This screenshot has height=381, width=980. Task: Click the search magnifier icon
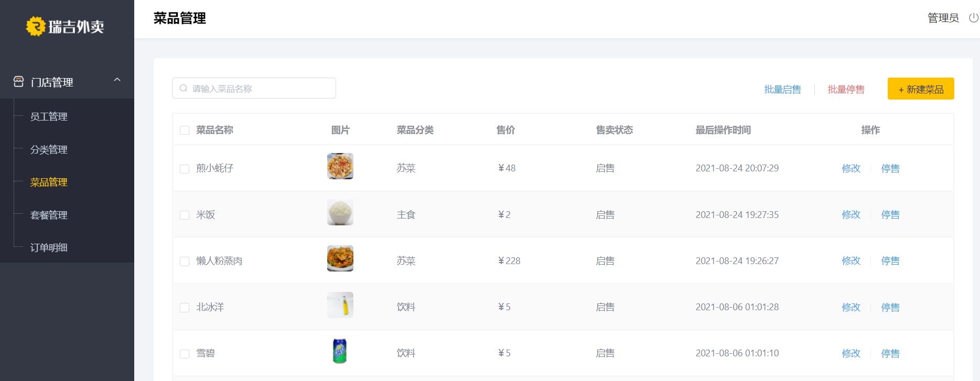tap(184, 89)
